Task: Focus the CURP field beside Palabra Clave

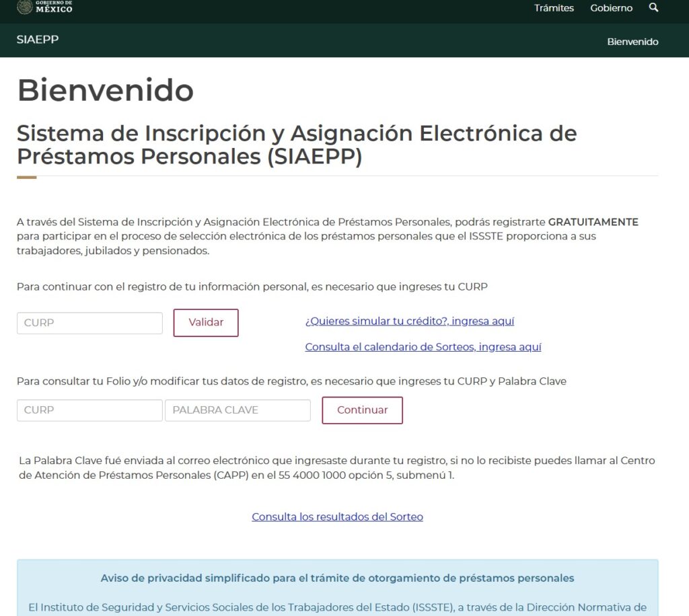Action: coord(89,410)
